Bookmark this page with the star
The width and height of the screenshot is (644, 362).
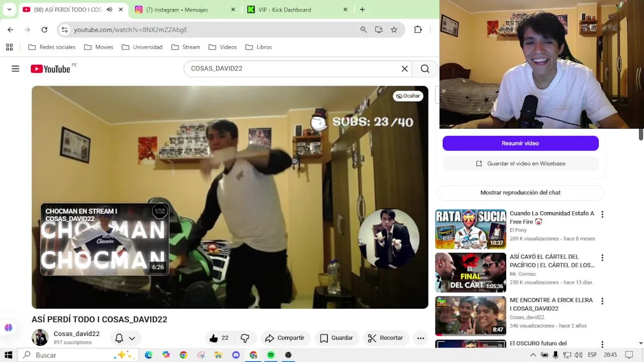coord(394,30)
